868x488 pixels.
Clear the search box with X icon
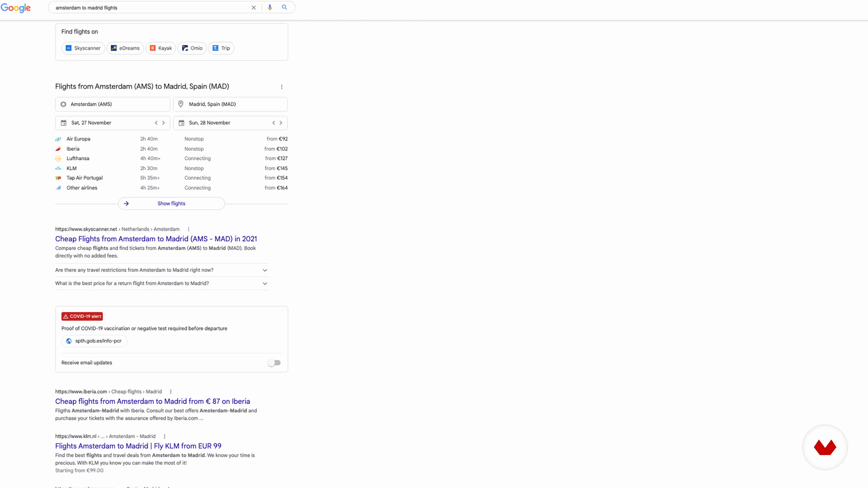coord(254,7)
